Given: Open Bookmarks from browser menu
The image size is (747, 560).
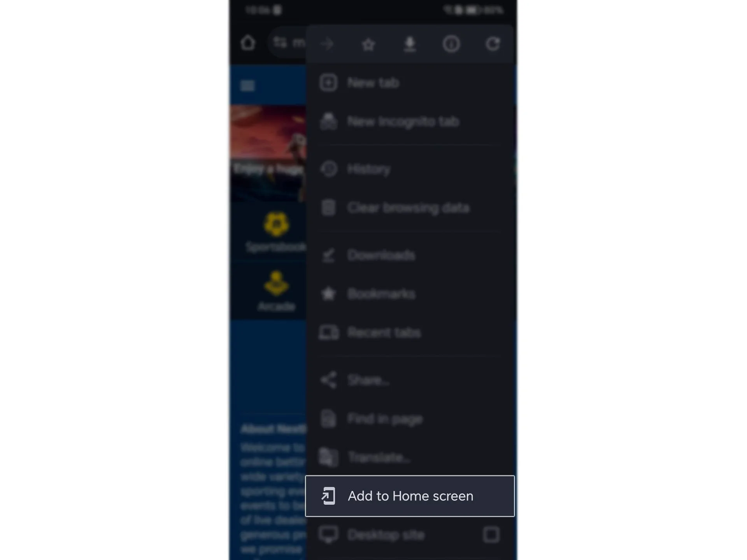Looking at the screenshot, I should [x=381, y=294].
